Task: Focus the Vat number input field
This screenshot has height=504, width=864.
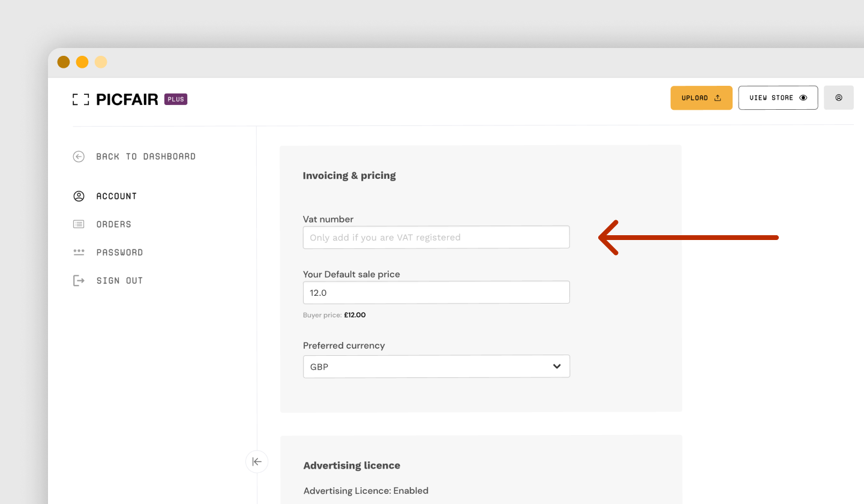Action: pos(436,237)
